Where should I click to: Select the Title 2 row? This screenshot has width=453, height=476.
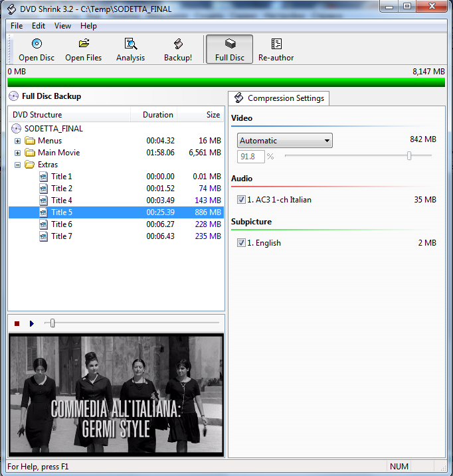click(x=116, y=189)
